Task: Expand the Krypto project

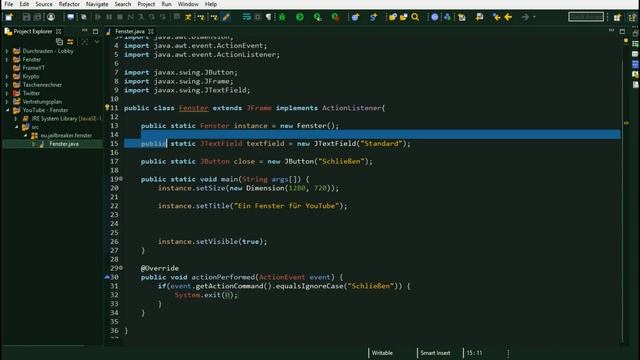Action: click(x=7, y=76)
